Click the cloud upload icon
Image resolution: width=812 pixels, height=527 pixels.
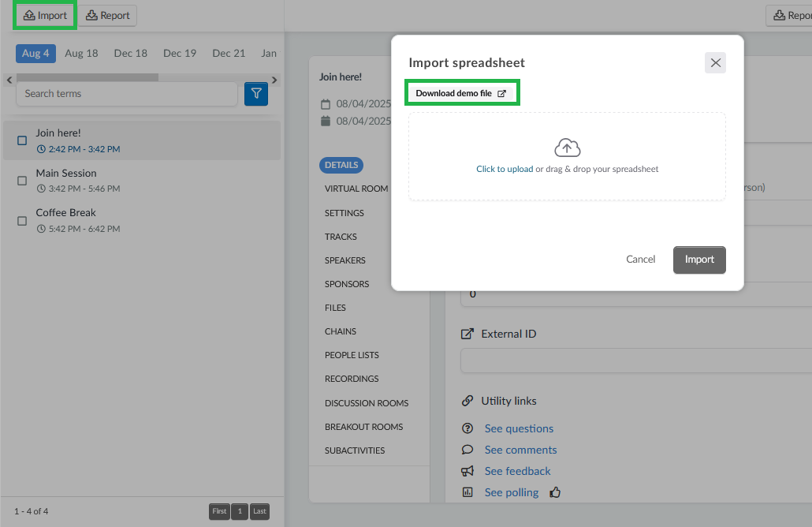pos(567,148)
